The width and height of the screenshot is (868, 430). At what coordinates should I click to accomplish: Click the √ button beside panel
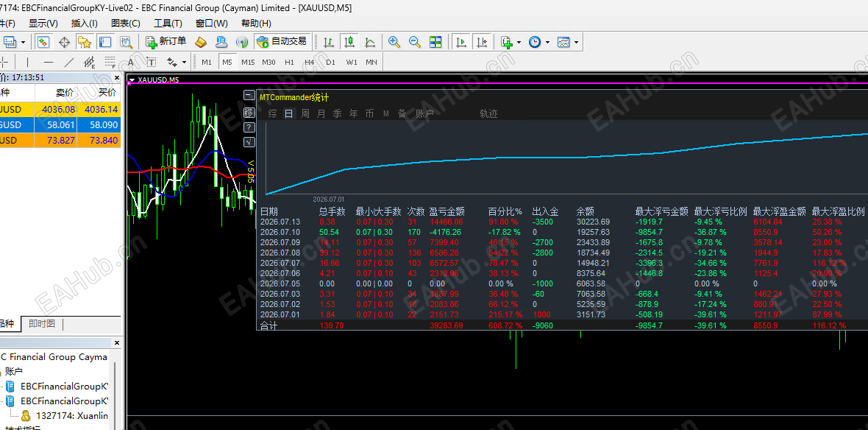coord(249,142)
